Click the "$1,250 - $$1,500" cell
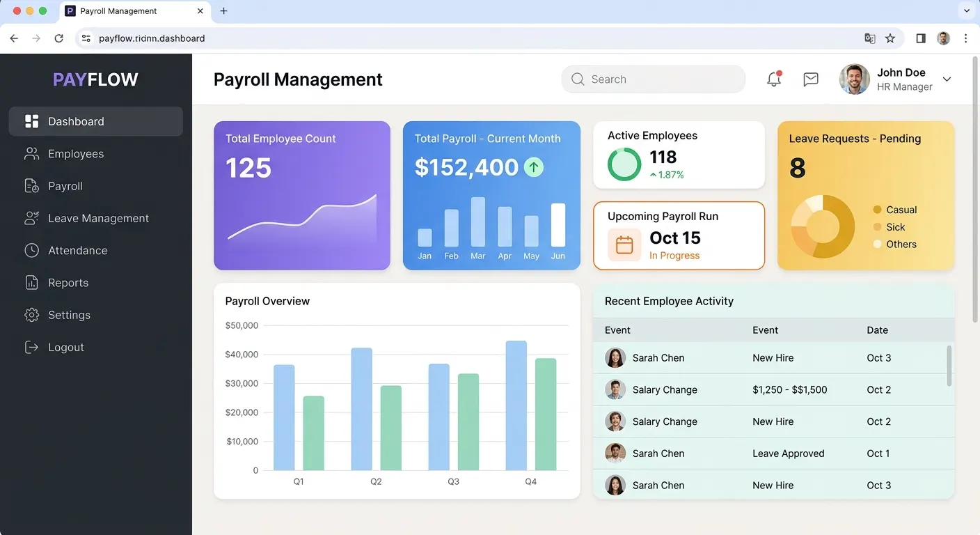The width and height of the screenshot is (980, 535). click(790, 390)
